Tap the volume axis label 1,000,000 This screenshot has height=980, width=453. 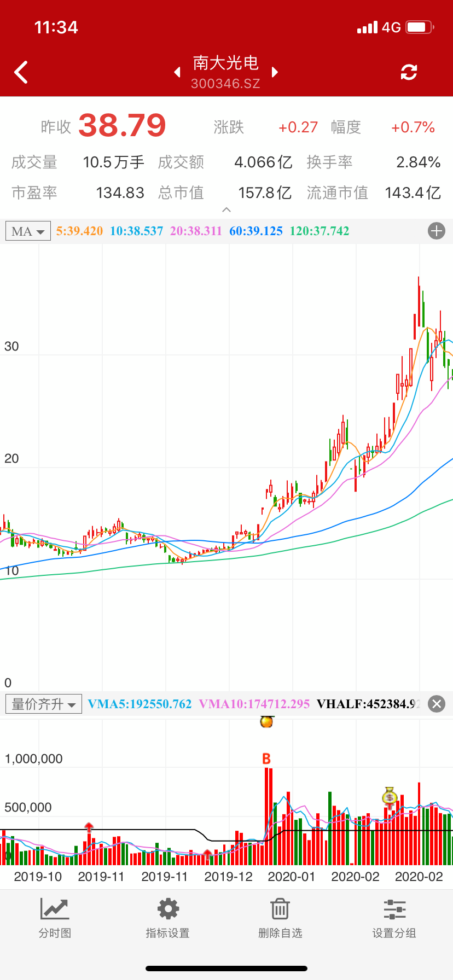click(33, 759)
